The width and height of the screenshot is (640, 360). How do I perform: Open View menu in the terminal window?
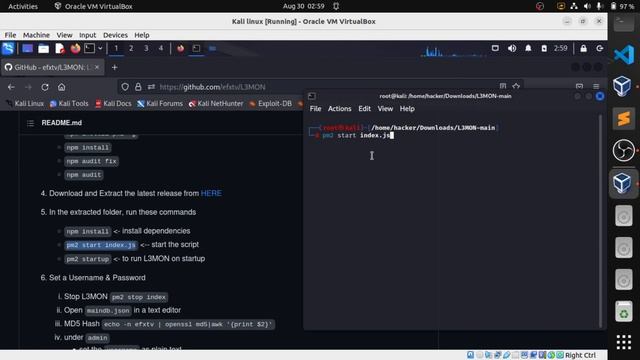(385, 109)
